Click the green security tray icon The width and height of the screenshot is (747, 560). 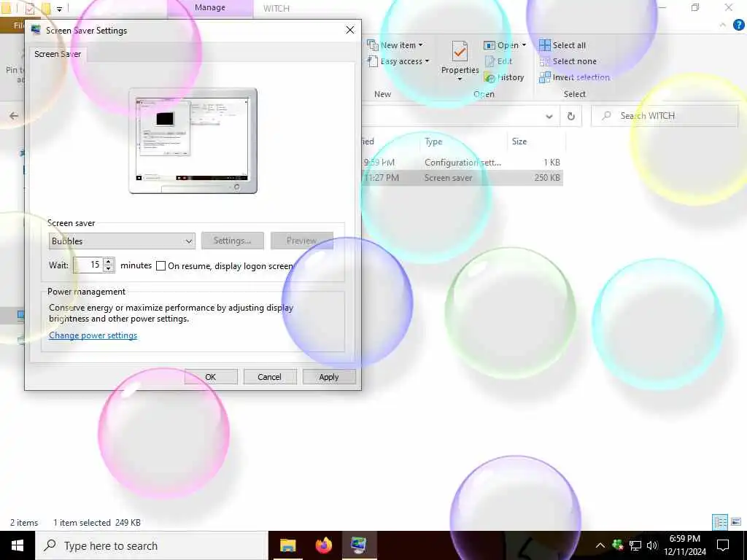point(618,545)
